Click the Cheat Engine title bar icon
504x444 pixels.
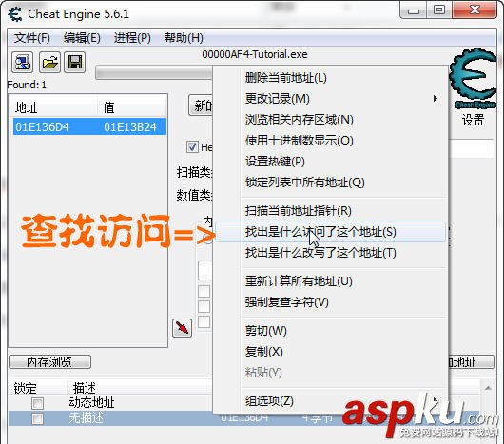[15, 14]
